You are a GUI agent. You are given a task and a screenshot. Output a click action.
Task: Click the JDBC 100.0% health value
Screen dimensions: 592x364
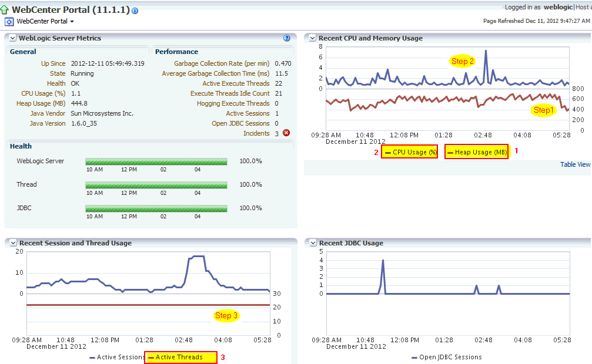tap(250, 208)
